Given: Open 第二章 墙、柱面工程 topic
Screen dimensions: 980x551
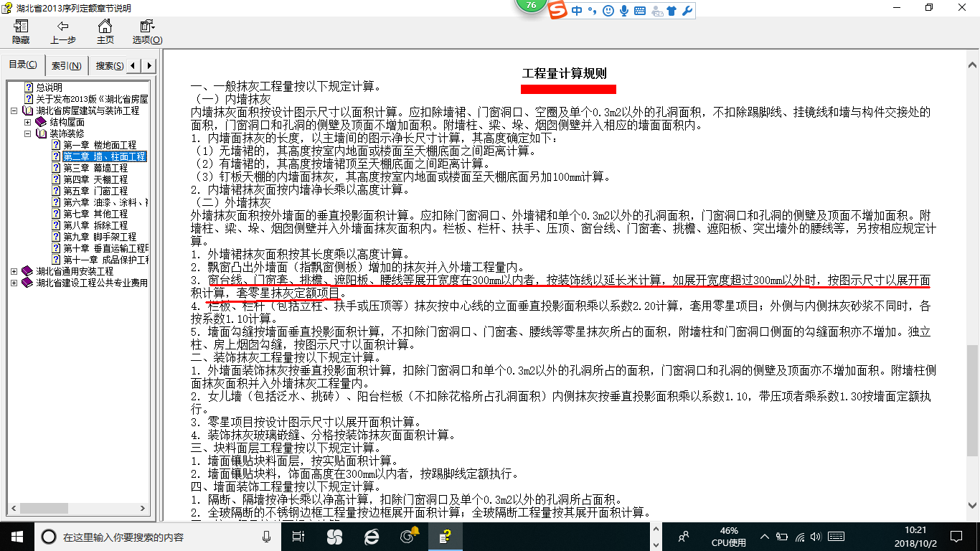Looking at the screenshot, I should [x=104, y=156].
